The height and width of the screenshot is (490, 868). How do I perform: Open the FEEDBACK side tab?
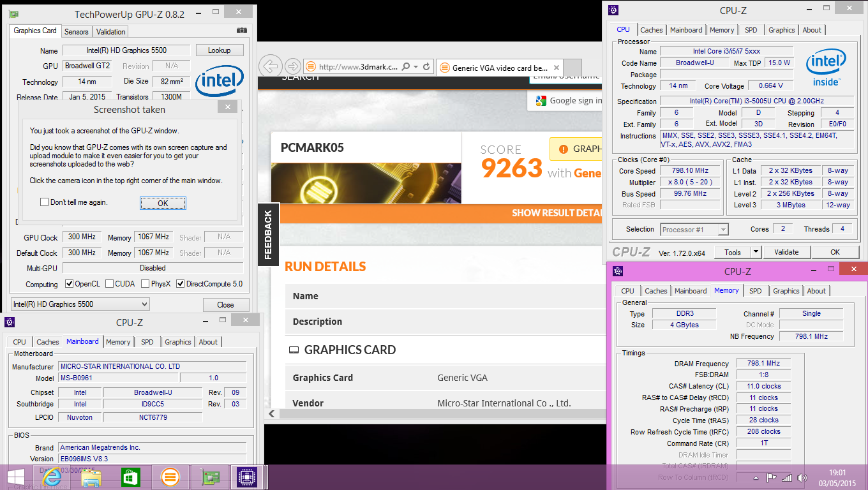tap(268, 234)
